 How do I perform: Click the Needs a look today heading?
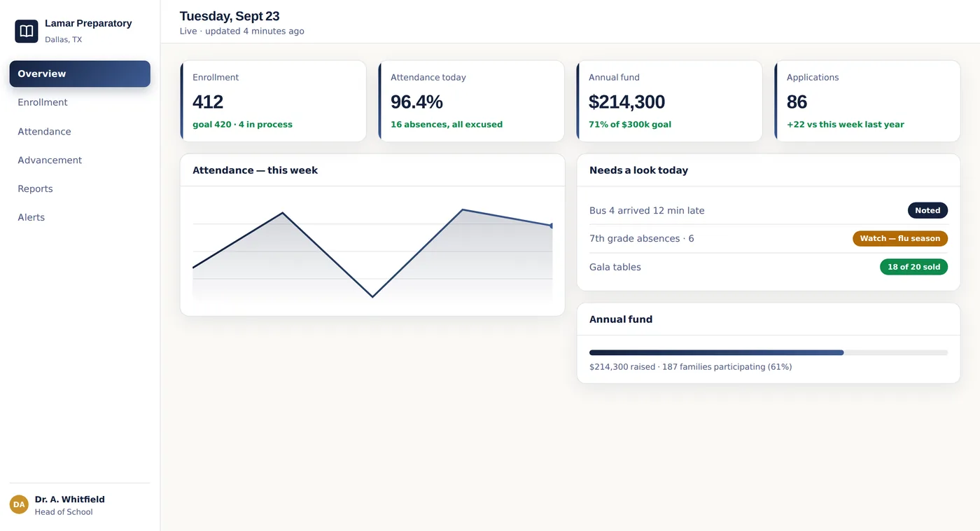coord(638,170)
